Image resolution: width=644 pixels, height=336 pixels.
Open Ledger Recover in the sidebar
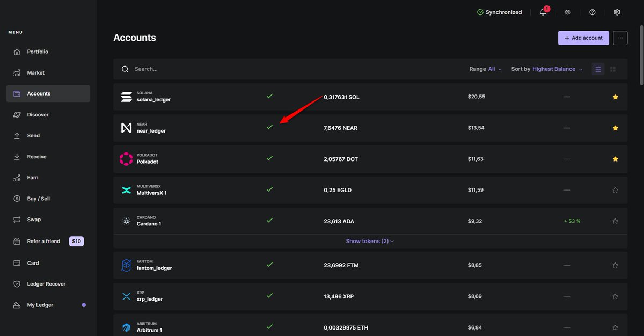click(x=48, y=284)
